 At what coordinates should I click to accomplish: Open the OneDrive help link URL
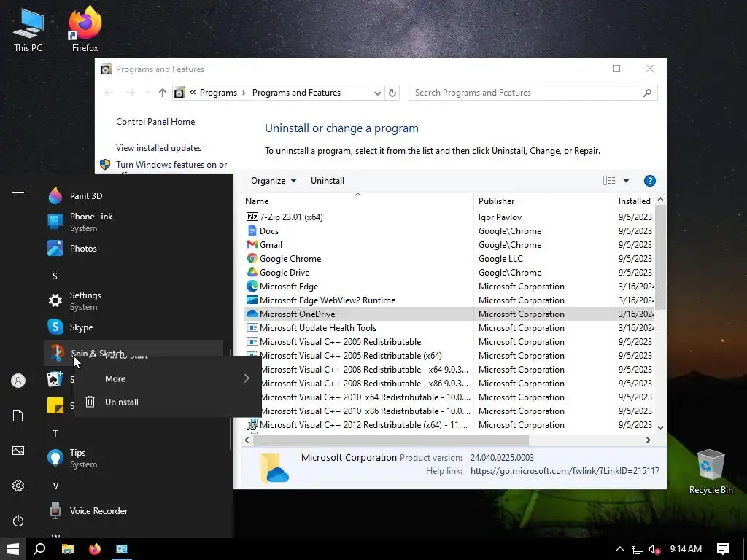pos(565,471)
